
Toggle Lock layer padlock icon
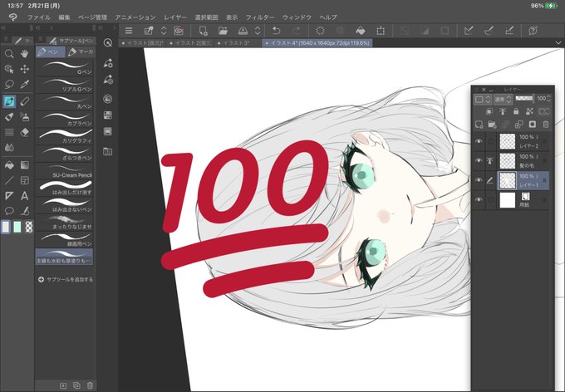[516, 111]
